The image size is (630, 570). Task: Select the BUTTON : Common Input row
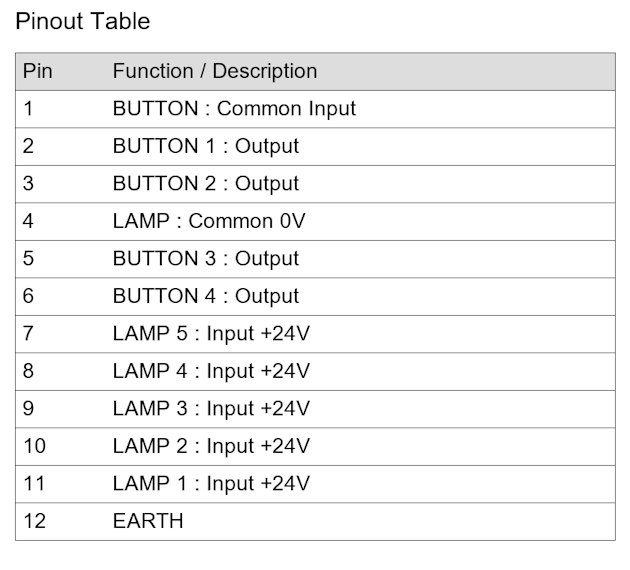[x=315, y=109]
